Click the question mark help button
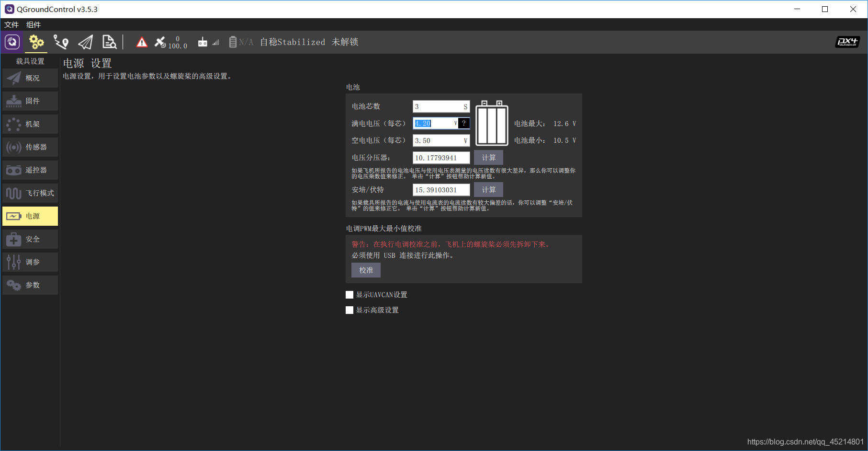The width and height of the screenshot is (868, 451). pos(464,123)
